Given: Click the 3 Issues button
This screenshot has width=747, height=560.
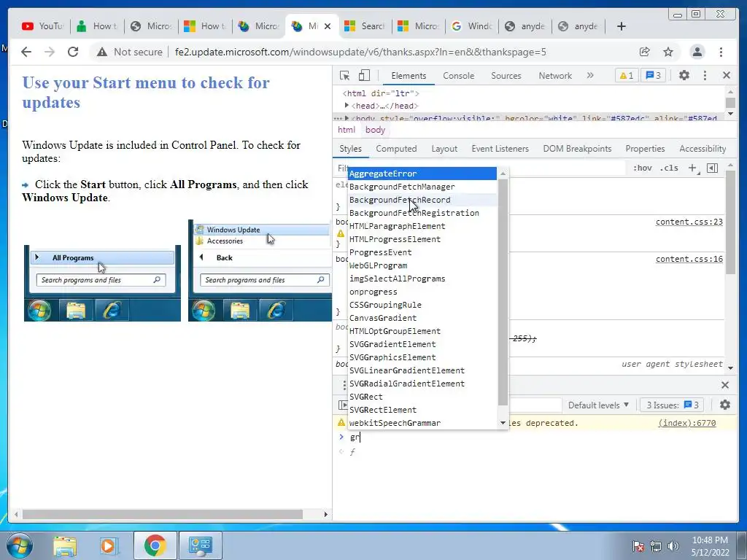Looking at the screenshot, I should (x=672, y=405).
